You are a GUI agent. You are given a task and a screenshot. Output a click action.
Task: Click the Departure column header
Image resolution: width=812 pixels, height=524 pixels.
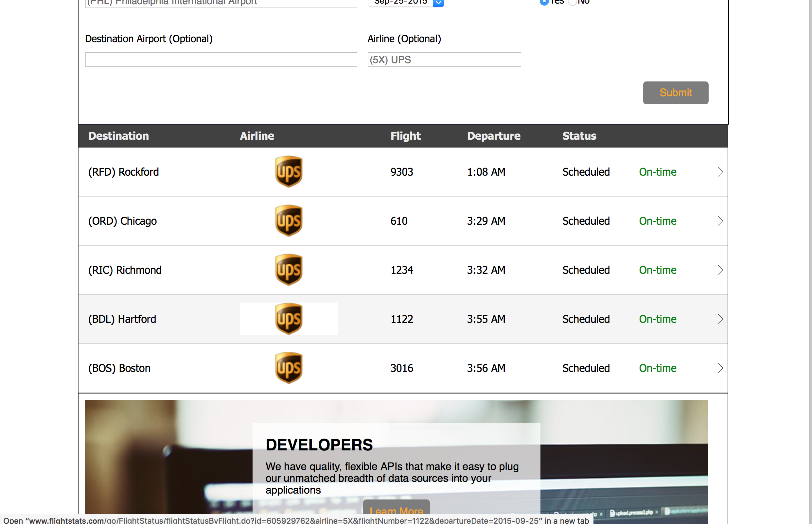(x=493, y=136)
